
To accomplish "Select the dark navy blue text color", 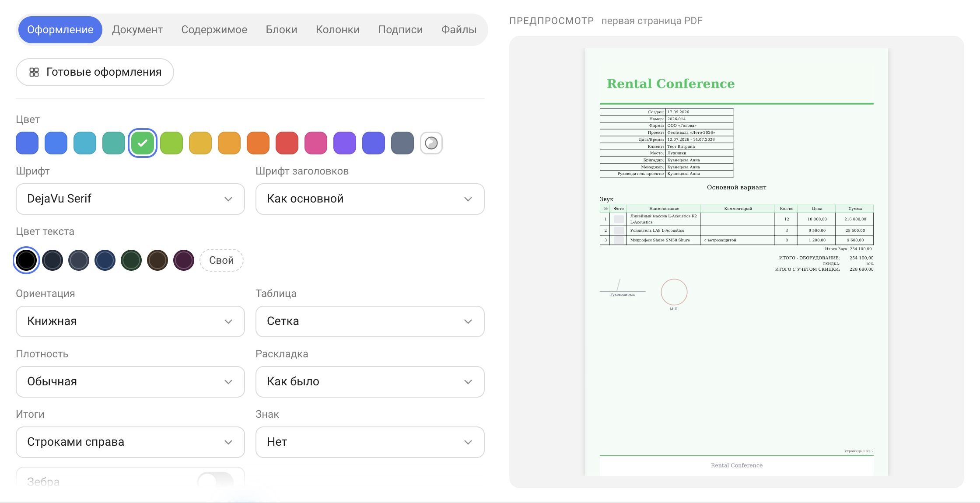I will pos(105,260).
